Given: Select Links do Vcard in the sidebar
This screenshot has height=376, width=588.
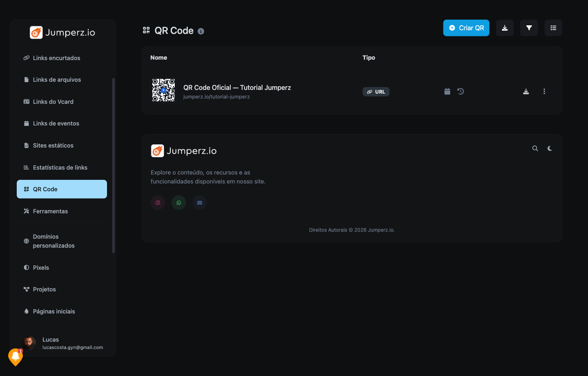Looking at the screenshot, I should pos(62,102).
